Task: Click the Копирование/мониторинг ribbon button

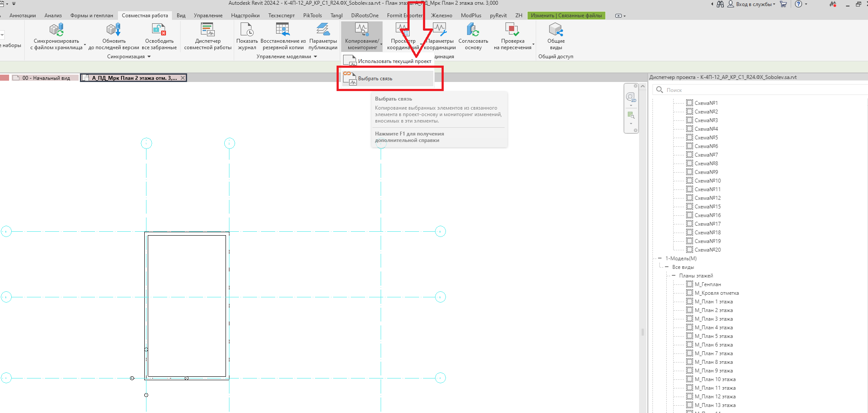Action: tap(362, 36)
